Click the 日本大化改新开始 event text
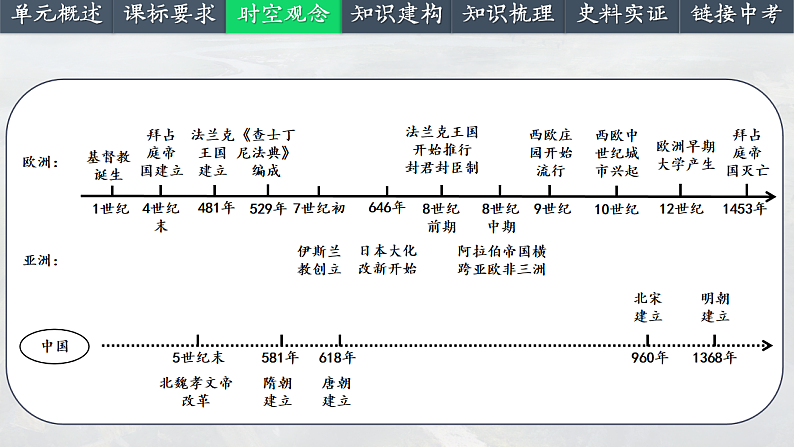The width and height of the screenshot is (794, 447). pos(387,259)
